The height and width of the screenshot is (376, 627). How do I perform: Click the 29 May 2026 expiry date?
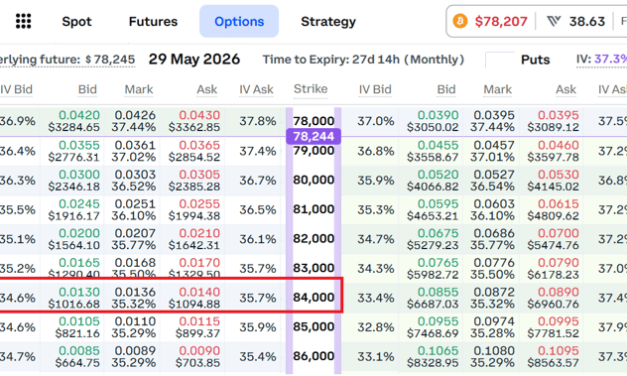click(194, 59)
